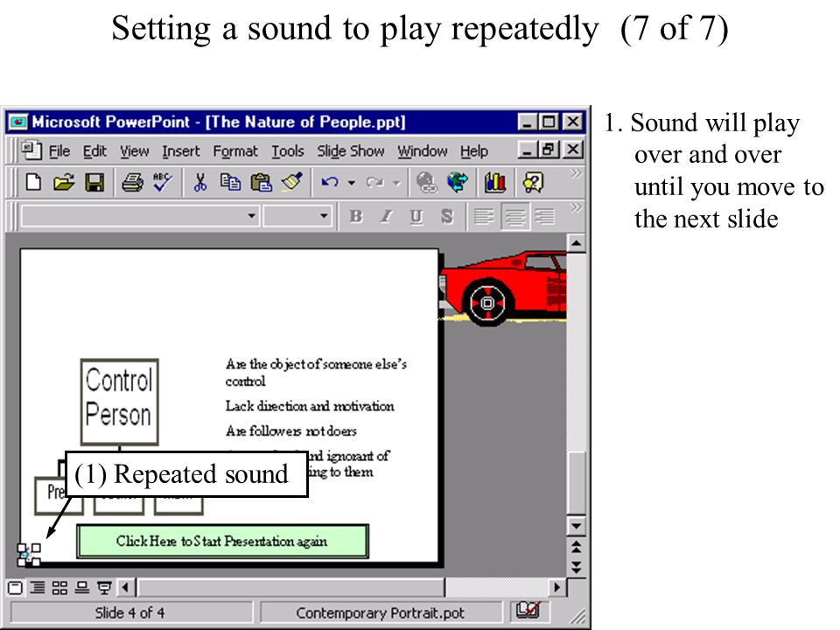The width and height of the screenshot is (840, 630).
Task: Open the Window menu
Action: pos(422,151)
